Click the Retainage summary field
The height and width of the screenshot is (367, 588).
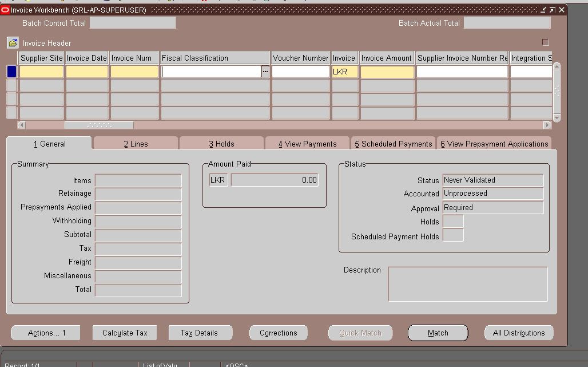[x=138, y=194]
